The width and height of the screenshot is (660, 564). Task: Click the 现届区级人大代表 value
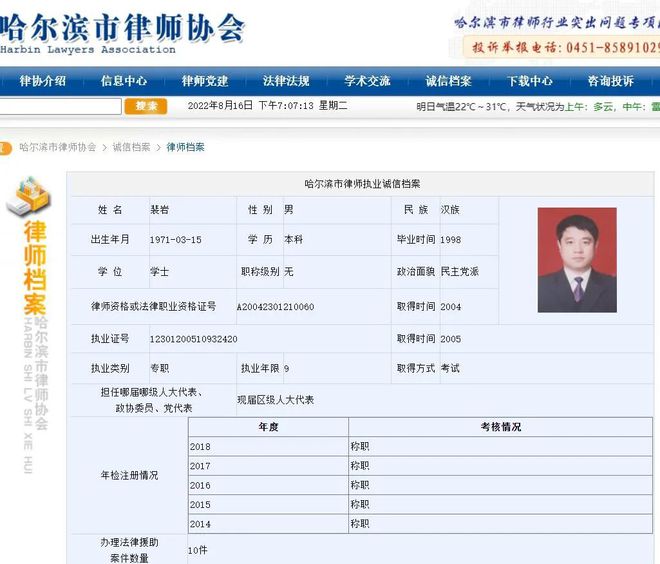click(x=276, y=400)
